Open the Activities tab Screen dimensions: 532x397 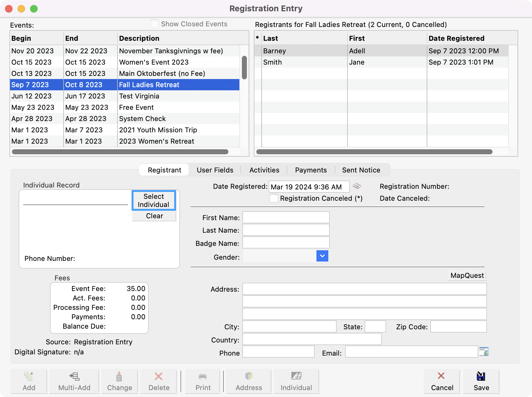(264, 170)
